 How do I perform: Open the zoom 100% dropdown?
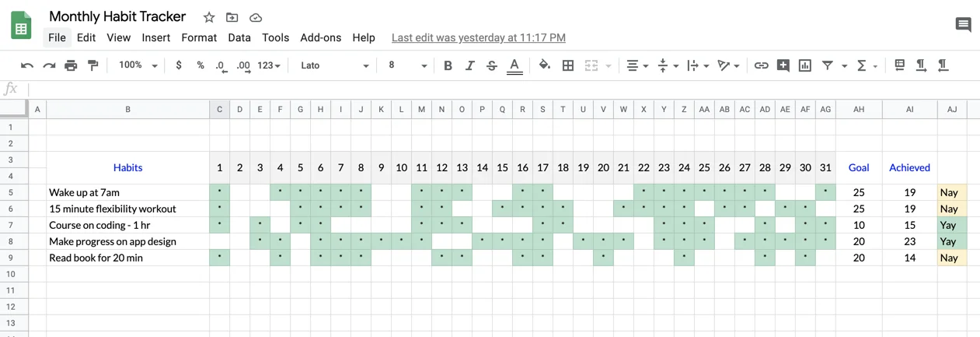(138, 65)
